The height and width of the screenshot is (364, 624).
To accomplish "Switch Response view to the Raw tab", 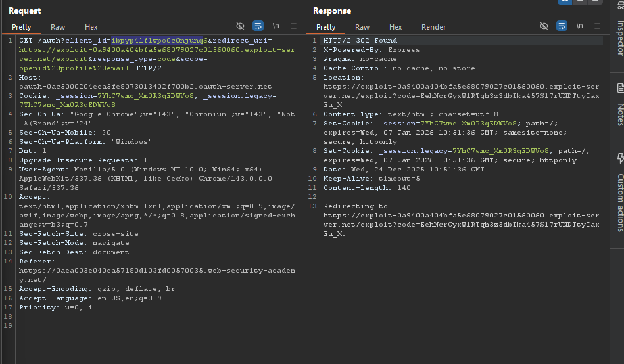I will pyautogui.click(x=362, y=27).
